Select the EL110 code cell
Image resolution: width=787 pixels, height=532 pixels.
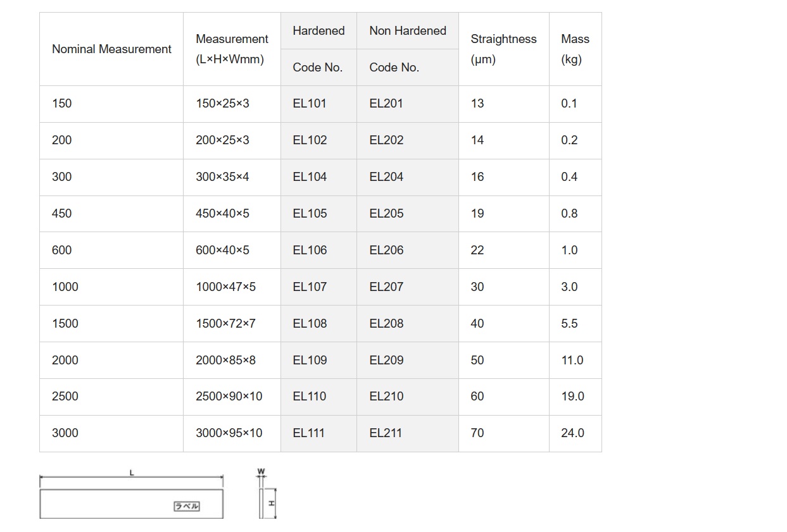point(310,397)
